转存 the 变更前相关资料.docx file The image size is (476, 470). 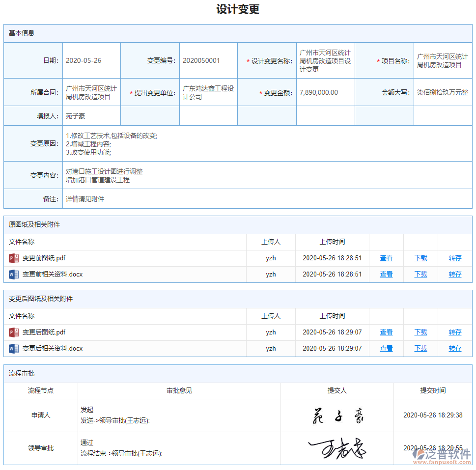tap(455, 274)
